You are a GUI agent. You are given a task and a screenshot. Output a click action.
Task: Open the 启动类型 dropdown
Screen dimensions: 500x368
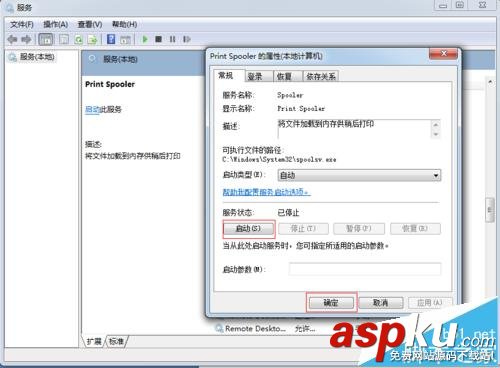click(359, 175)
